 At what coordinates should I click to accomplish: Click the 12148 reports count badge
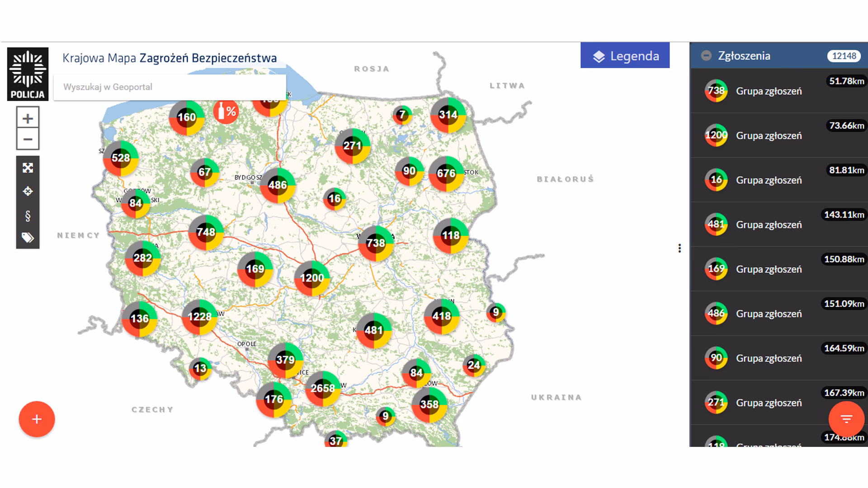tap(844, 55)
